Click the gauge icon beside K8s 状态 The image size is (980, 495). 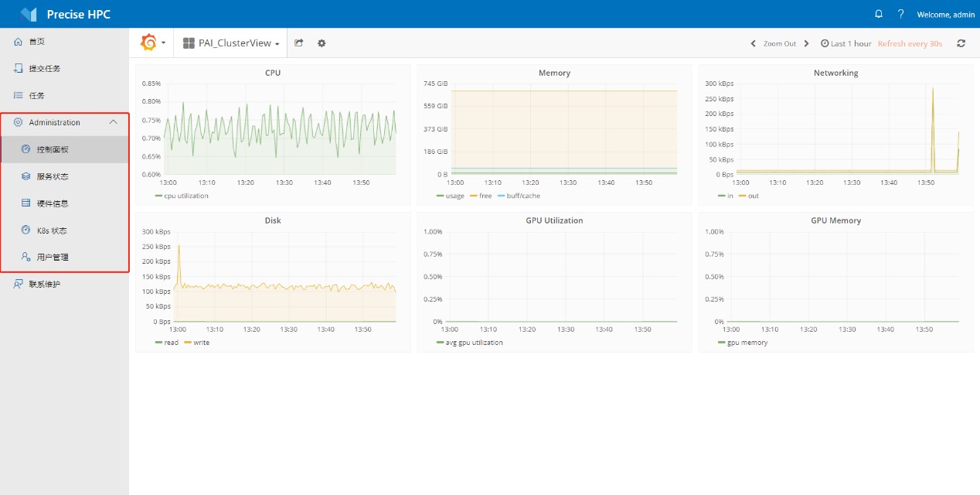[x=26, y=230]
